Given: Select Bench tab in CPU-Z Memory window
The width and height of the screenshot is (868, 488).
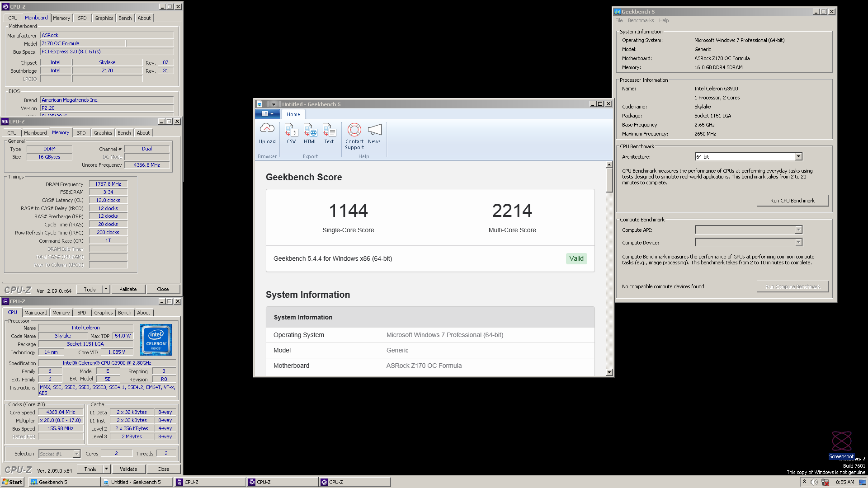Looking at the screenshot, I should coord(124,133).
